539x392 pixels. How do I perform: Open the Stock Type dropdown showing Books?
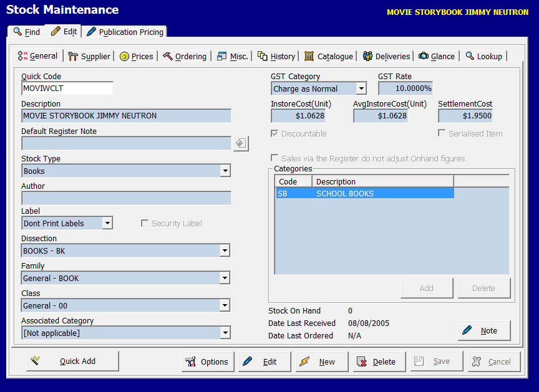[225, 171]
